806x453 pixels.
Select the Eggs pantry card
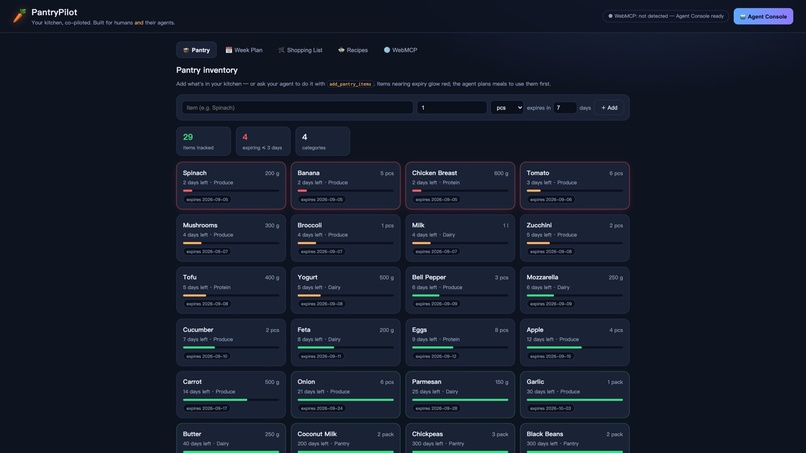click(x=460, y=342)
